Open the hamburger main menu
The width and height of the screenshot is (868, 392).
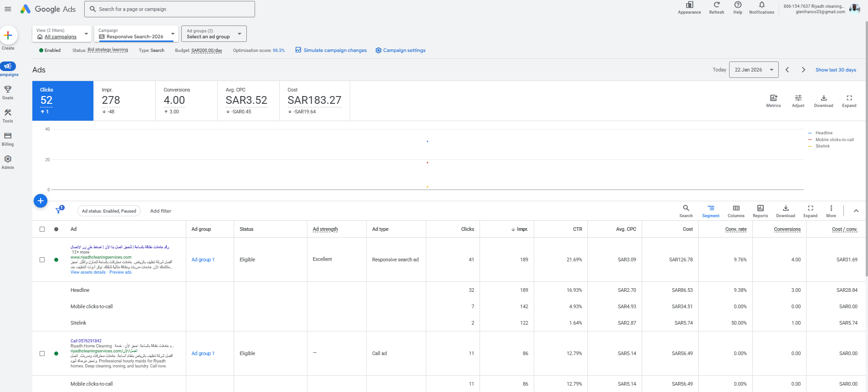[8, 9]
